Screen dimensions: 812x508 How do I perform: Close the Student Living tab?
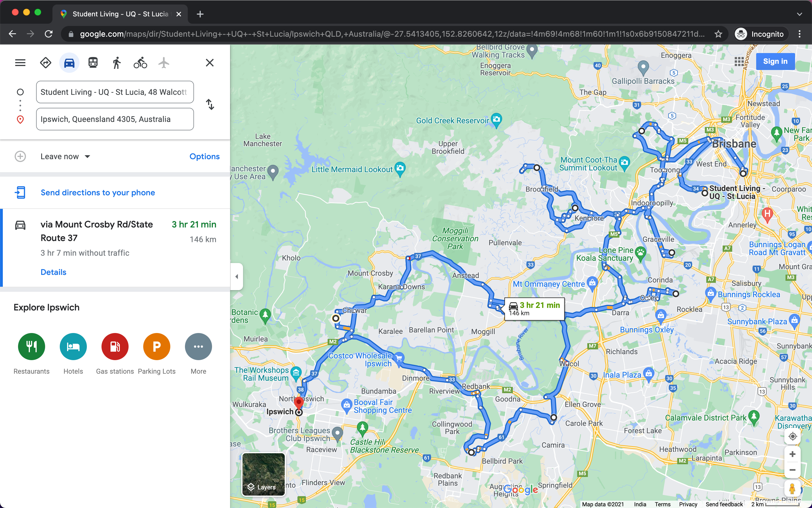point(179,14)
